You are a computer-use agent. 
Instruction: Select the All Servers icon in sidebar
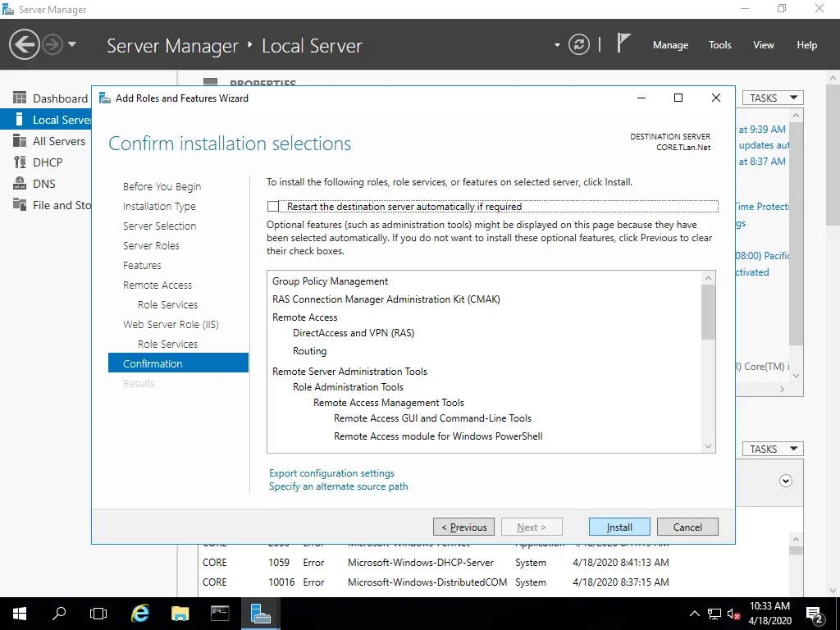tap(20, 141)
